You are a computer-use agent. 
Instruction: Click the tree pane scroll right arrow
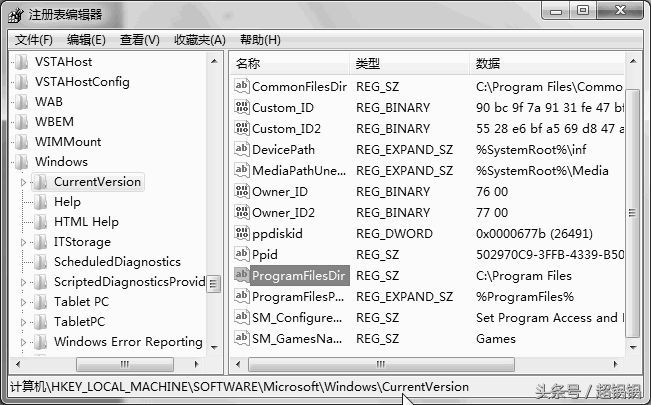click(x=196, y=364)
